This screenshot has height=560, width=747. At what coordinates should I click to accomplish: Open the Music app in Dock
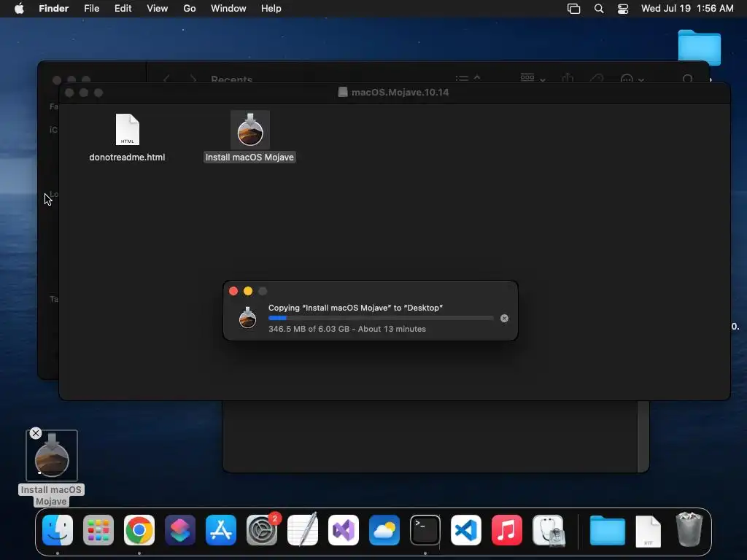pos(507,530)
